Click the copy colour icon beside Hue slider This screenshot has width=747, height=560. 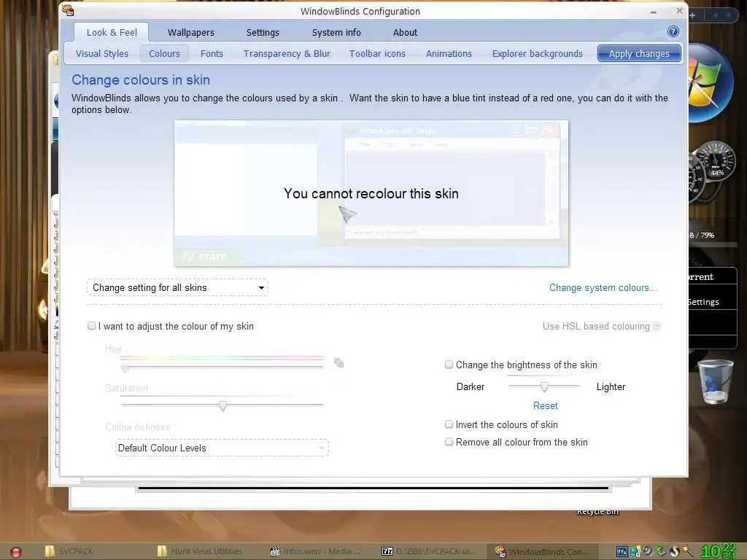338,363
